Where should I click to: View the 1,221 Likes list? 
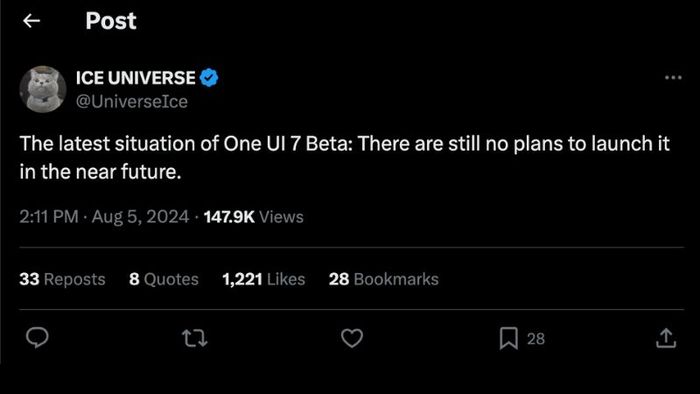(264, 279)
